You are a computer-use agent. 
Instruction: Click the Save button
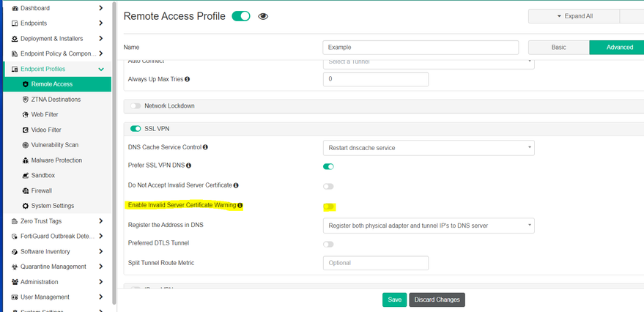click(394, 300)
